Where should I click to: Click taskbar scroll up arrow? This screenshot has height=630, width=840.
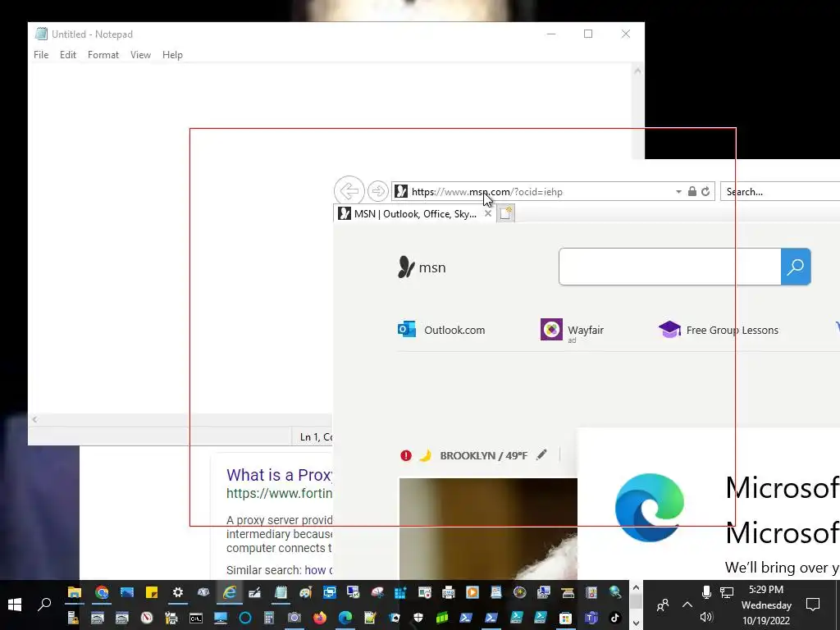pos(636,587)
